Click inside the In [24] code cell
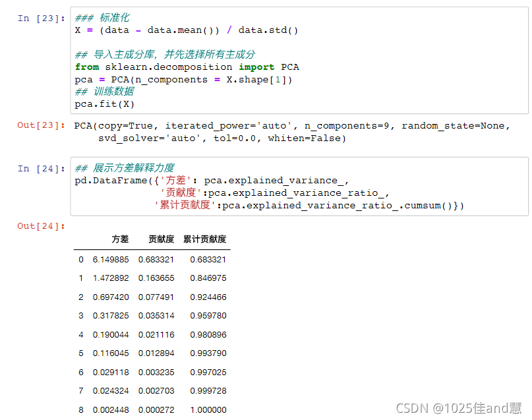Image resolution: width=532 pixels, height=420 pixels. (299, 186)
